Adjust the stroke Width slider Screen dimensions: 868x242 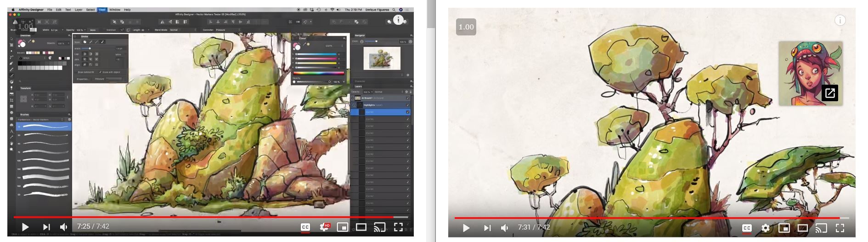pyautogui.click(x=97, y=48)
